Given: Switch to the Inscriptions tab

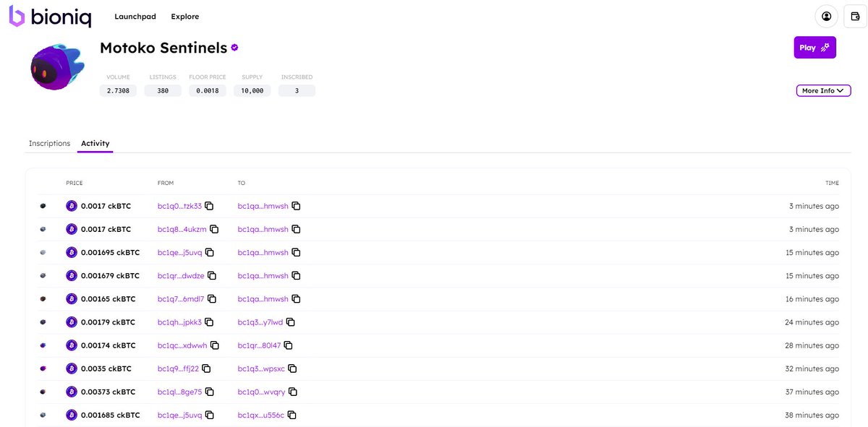Looking at the screenshot, I should tap(49, 143).
